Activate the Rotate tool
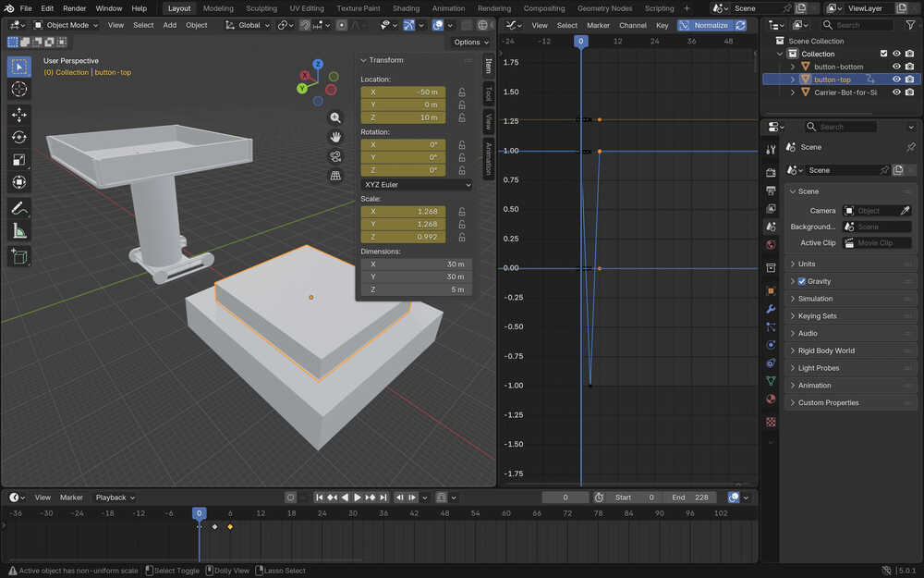 [x=18, y=137]
